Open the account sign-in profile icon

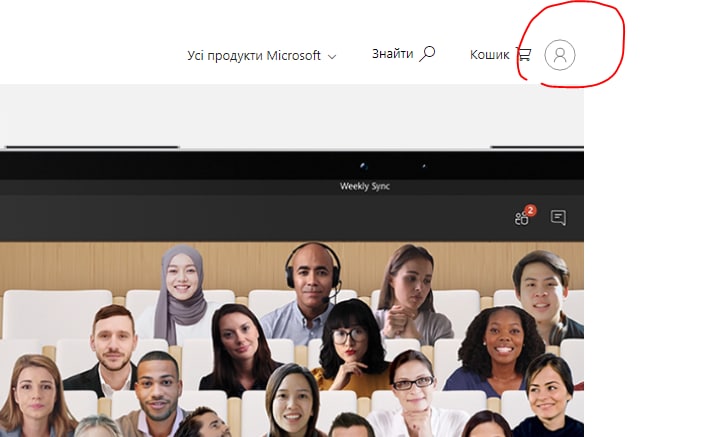click(560, 55)
